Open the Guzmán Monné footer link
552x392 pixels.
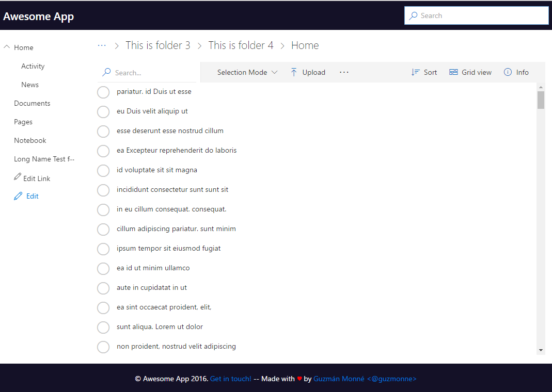tap(365, 379)
